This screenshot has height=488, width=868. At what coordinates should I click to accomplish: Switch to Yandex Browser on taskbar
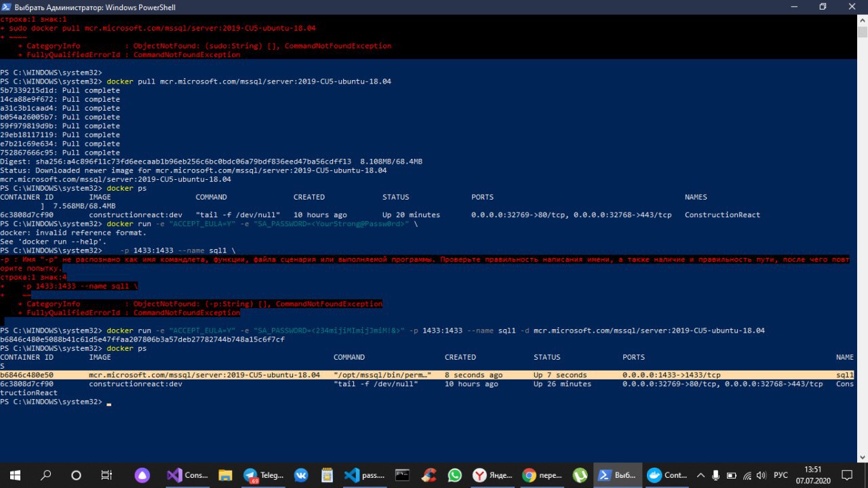pyautogui.click(x=492, y=475)
